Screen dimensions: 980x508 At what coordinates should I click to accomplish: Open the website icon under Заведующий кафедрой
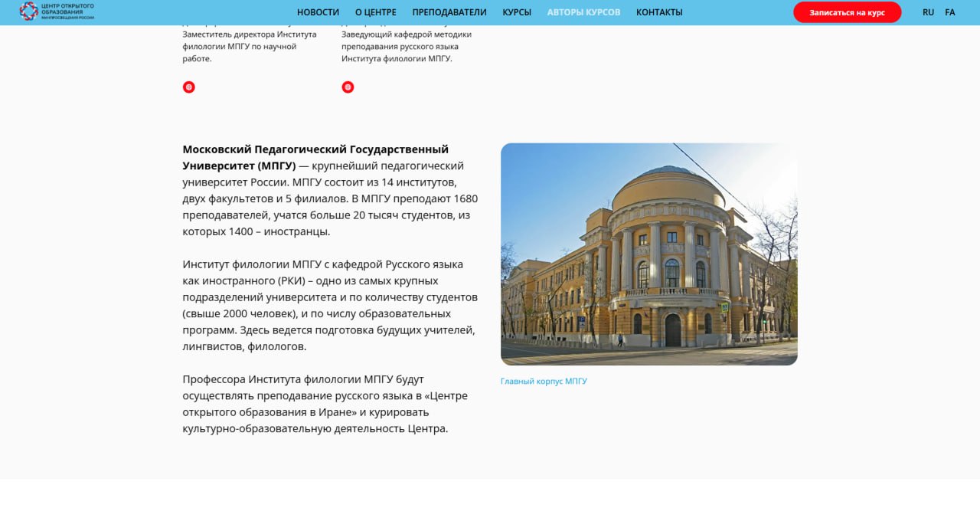pyautogui.click(x=348, y=87)
